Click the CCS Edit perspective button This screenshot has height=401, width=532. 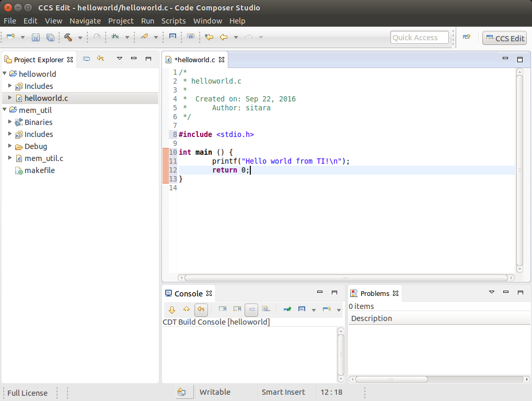(504, 38)
